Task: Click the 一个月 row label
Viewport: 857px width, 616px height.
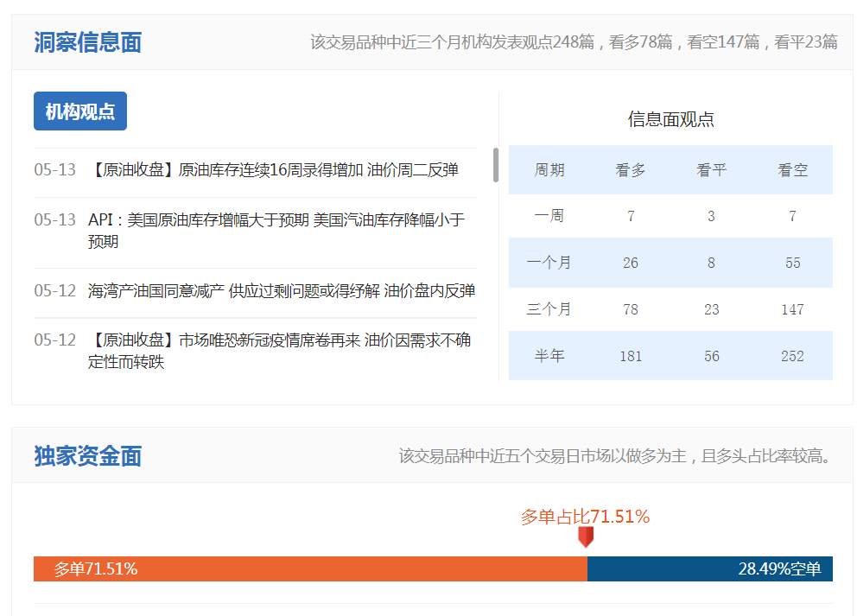Action: [x=549, y=263]
